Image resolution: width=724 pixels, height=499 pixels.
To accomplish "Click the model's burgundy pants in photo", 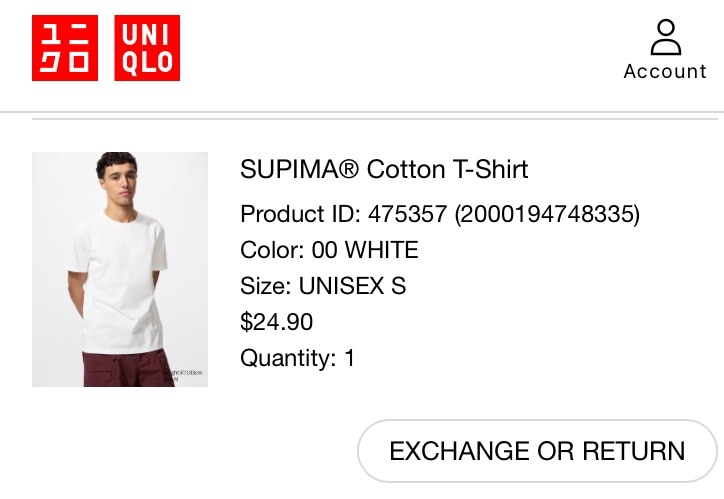I will coord(125,368).
